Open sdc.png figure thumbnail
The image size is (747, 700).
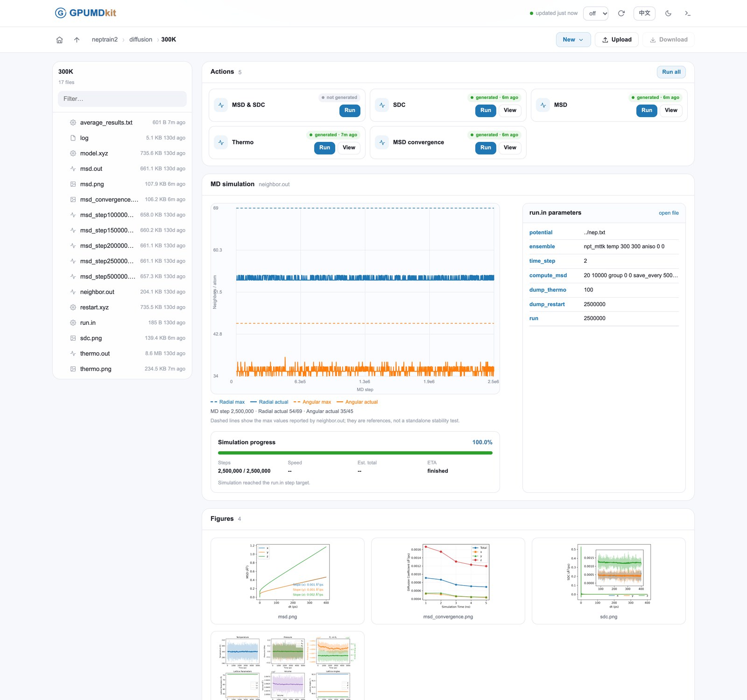point(609,581)
